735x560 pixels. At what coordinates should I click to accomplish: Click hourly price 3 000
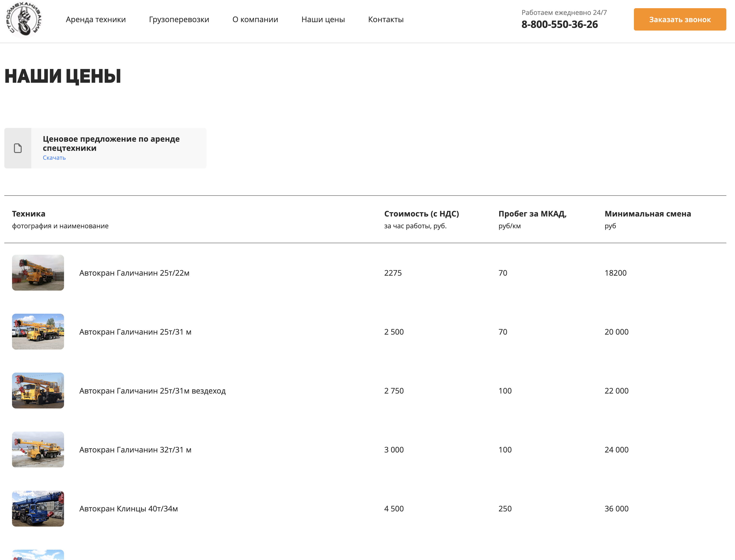[394, 450]
